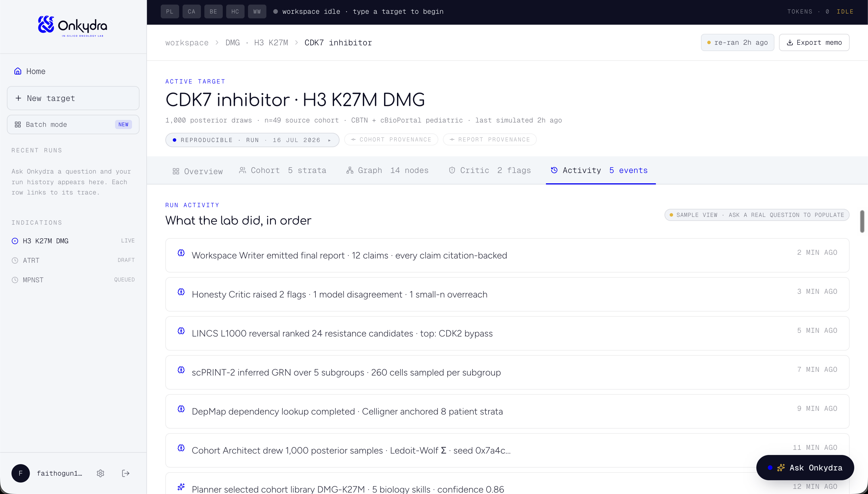Click the NEW badge on Batch mode
Viewport: 868px width, 494px height.
[123, 125]
